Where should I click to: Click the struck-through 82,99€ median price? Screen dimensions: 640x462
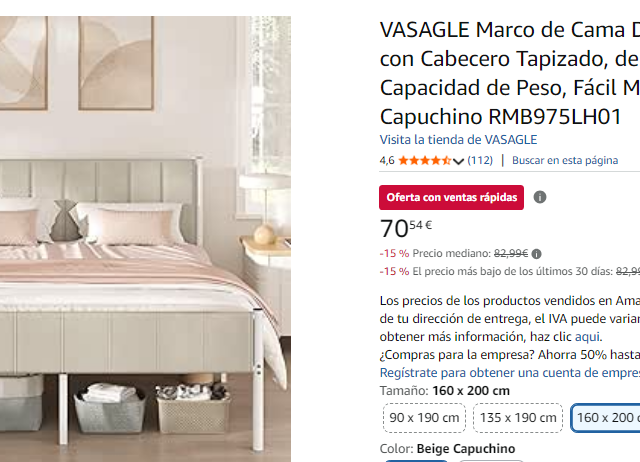pyautogui.click(x=511, y=253)
